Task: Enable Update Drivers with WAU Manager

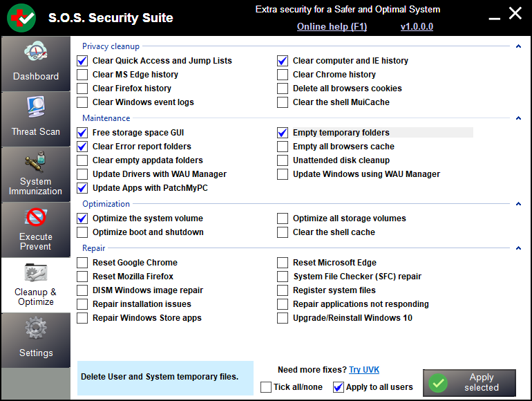Action: click(82, 174)
